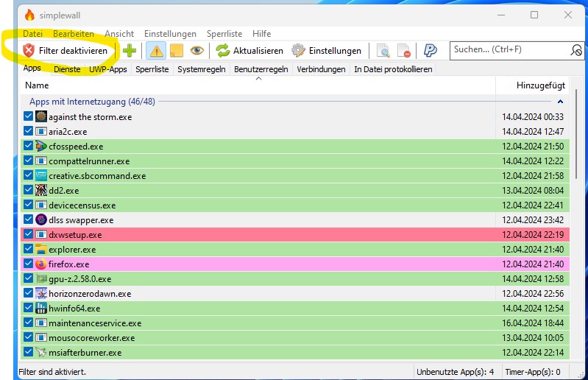588x380 pixels.
Task: Click the Timer-App(s): 0 status entry
Action: [x=533, y=372]
